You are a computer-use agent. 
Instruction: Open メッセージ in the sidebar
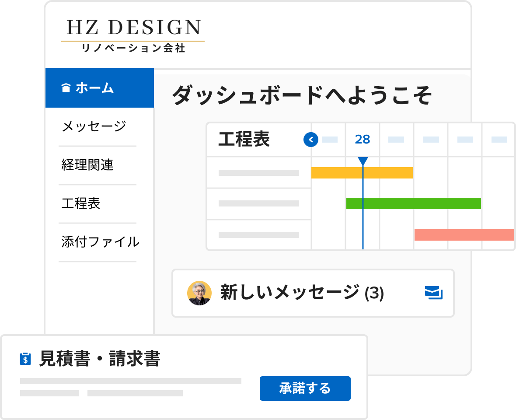coord(94,126)
